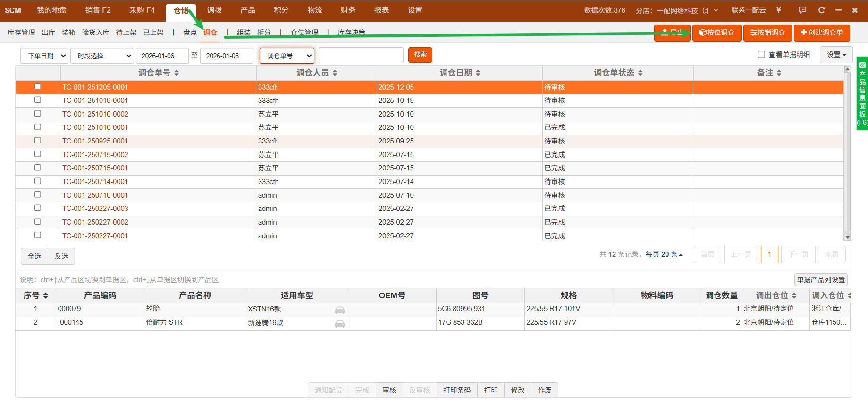Click the 按销调仓 sliders icon button
The height and width of the screenshot is (412, 868).
[x=767, y=33]
